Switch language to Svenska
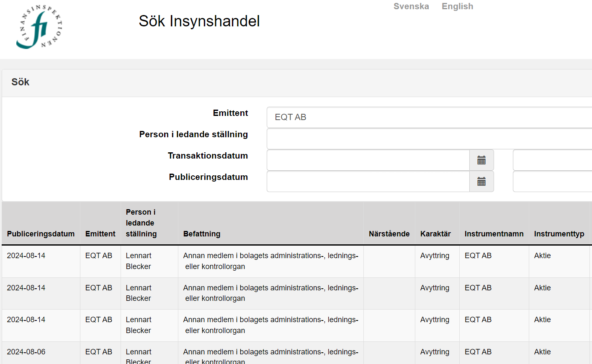Image resolution: width=592 pixels, height=364 pixels. tap(411, 6)
